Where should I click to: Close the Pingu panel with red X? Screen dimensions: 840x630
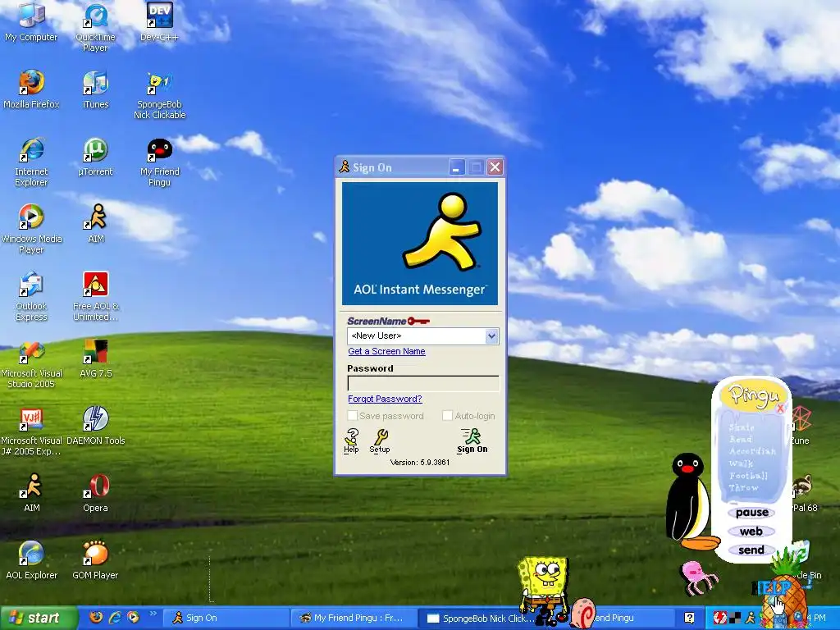(x=780, y=409)
